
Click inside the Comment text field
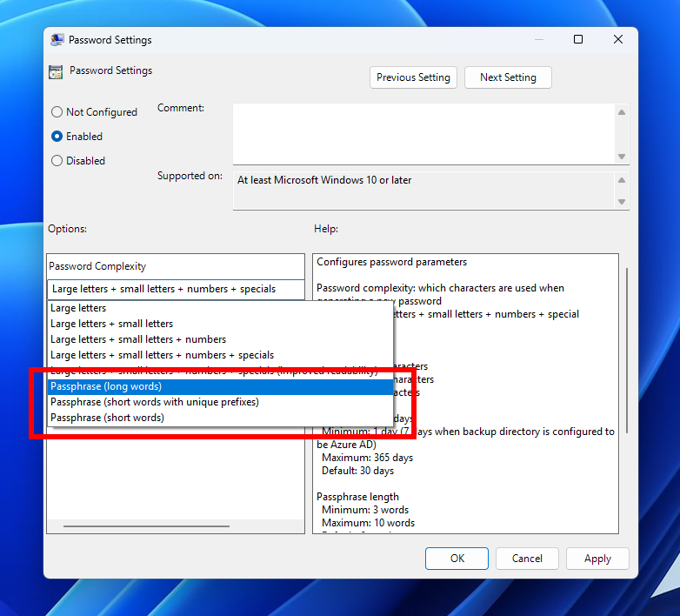pos(423,132)
